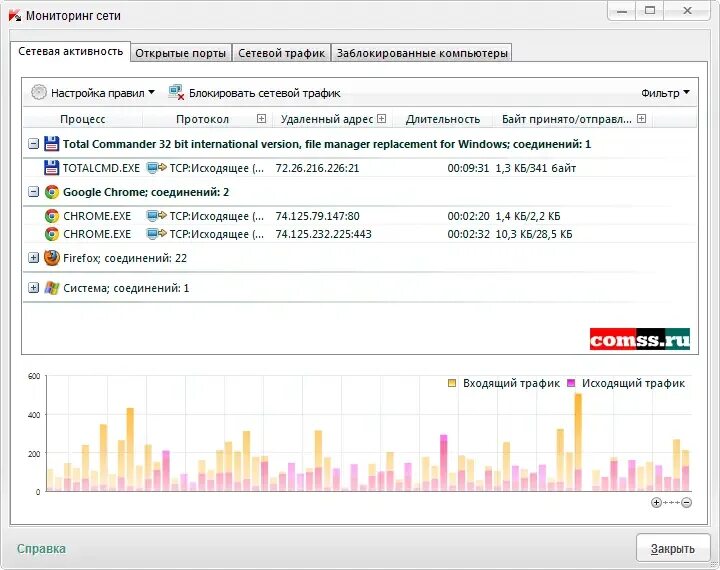Click the Закрыть button
This screenshot has height=570, width=720.
[x=673, y=548]
